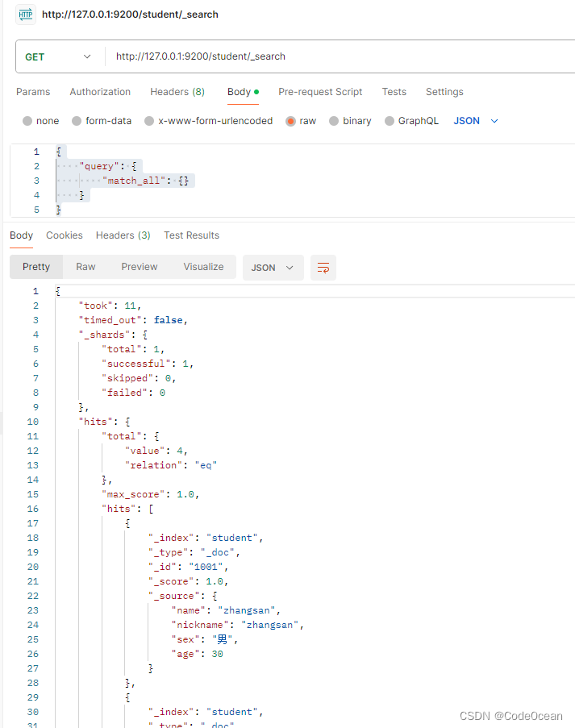Click the match_all line in request editor
The height and width of the screenshot is (728, 575).
145,181
